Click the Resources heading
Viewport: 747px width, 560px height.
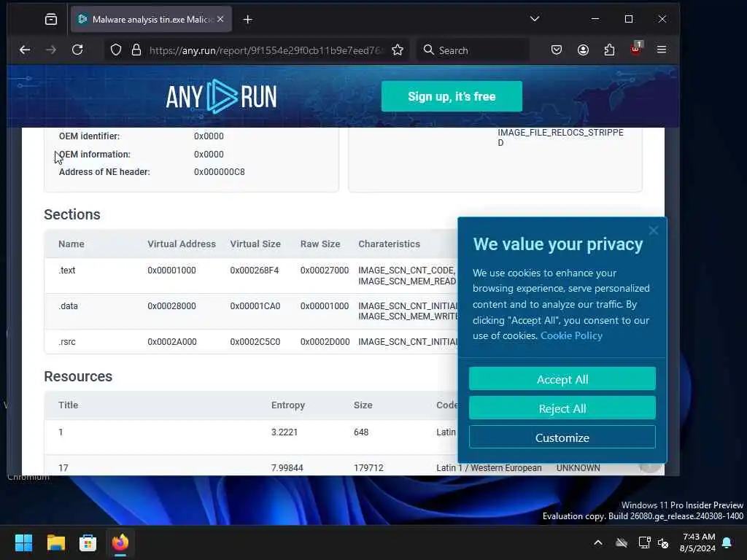tap(78, 376)
